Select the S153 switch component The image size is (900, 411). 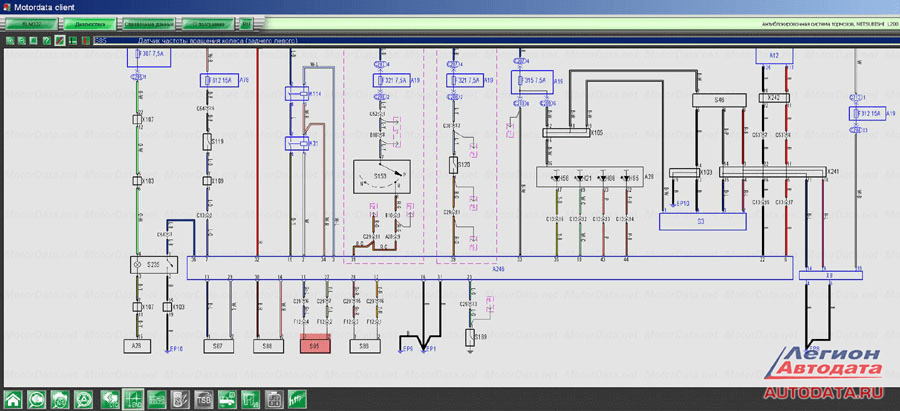(381, 177)
